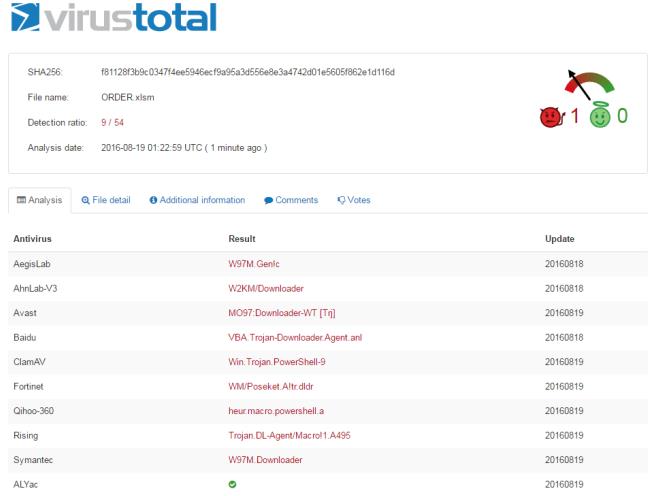656x496 pixels.
Task: Click the detection ratio 9 / 54
Action: 113,123
